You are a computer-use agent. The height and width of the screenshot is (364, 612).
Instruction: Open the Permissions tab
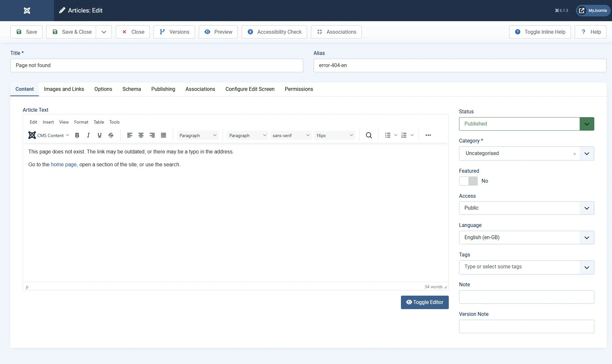[299, 89]
